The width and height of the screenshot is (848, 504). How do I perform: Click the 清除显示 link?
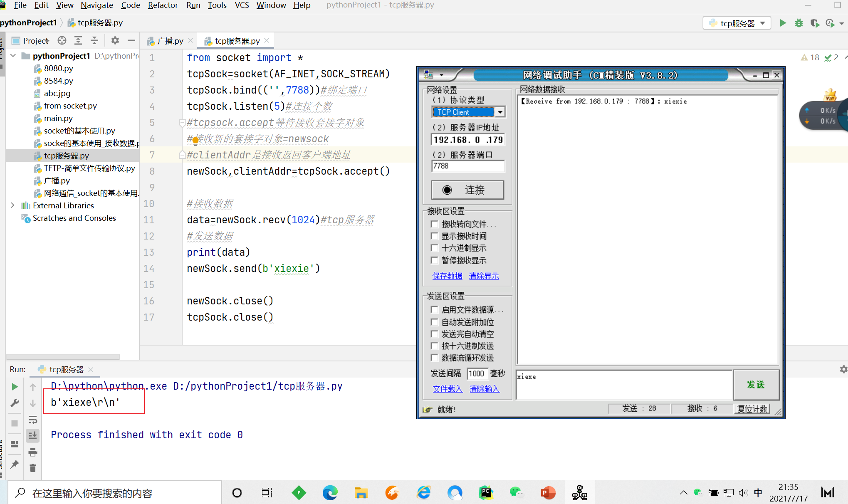click(x=484, y=276)
